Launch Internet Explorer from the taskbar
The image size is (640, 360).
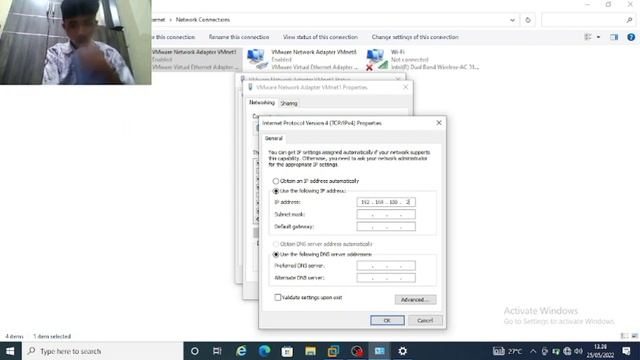[x=241, y=351]
